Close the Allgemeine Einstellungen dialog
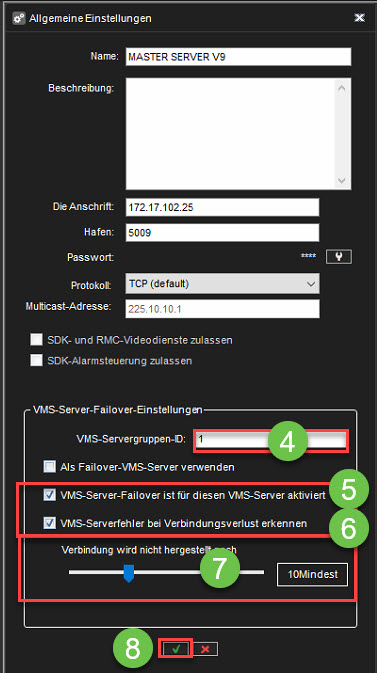Viewport: 377px width, 673px height. click(359, 18)
